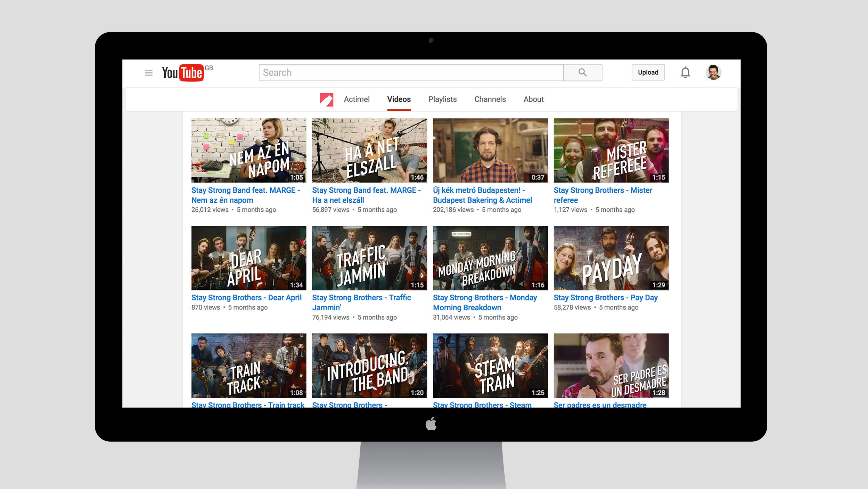The image size is (868, 489).
Task: Open Stay Strong Brothers - Dear April link
Action: [246, 298]
